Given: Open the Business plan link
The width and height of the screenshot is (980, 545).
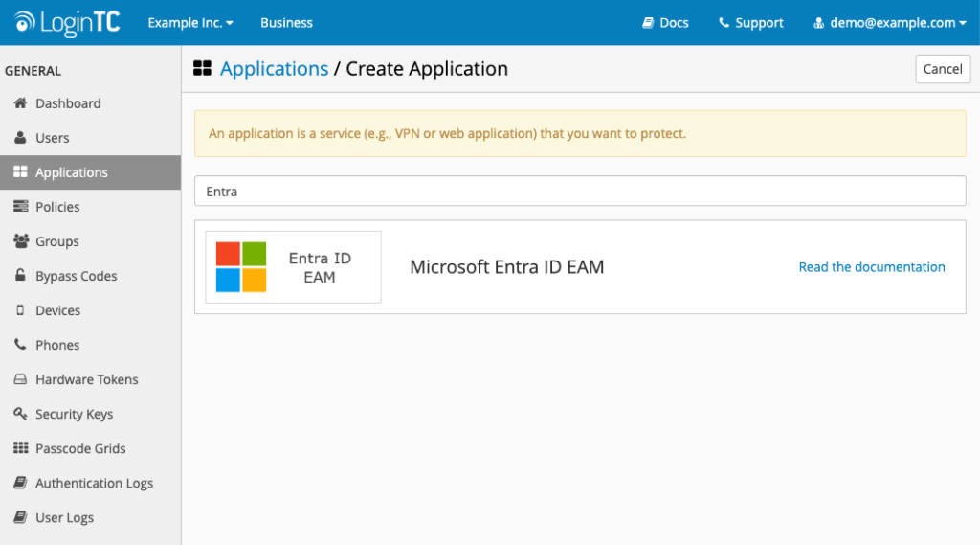Looking at the screenshot, I should point(286,23).
